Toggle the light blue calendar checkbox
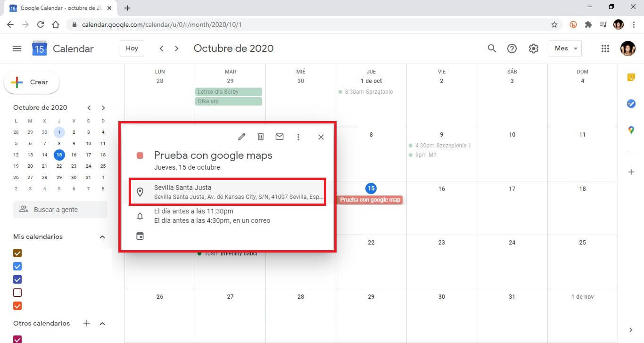Image resolution: width=644 pixels, height=343 pixels. click(x=17, y=266)
